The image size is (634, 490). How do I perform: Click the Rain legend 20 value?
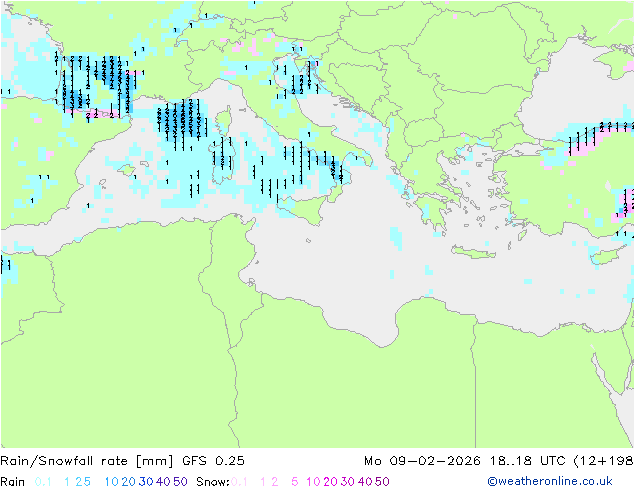click(x=128, y=482)
